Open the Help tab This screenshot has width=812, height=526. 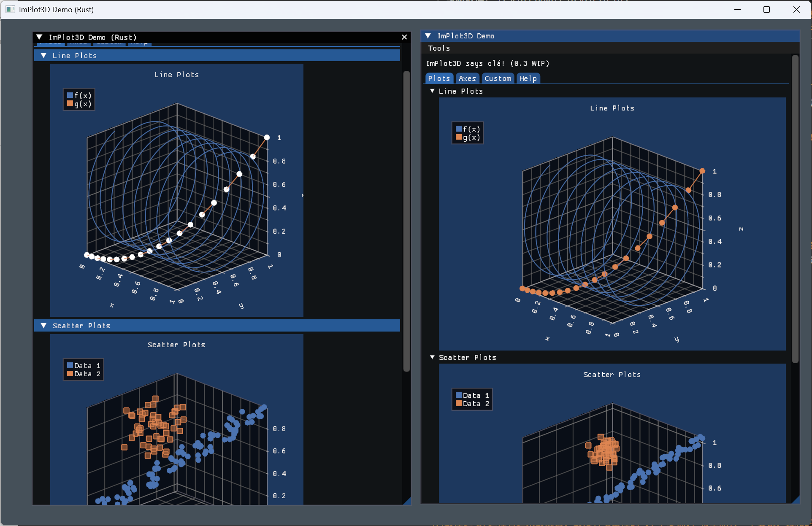coord(528,78)
